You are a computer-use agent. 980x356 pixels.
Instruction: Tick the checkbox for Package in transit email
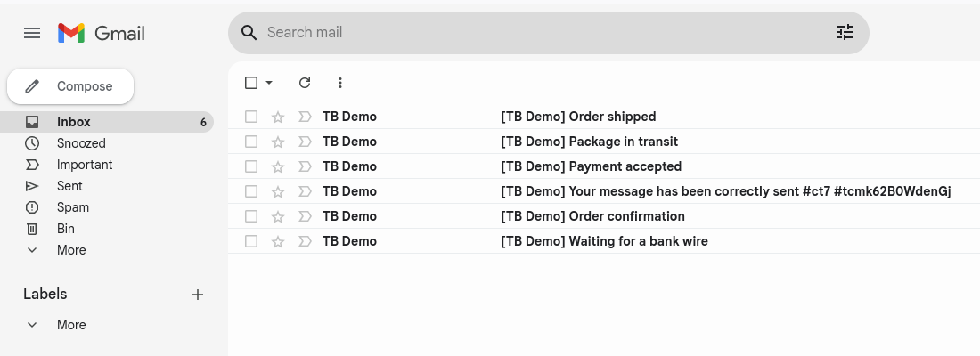pos(251,142)
